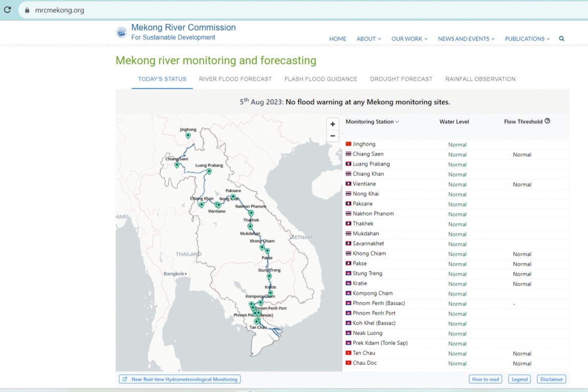
Task: Expand the ABOUT menu
Action: click(x=368, y=39)
